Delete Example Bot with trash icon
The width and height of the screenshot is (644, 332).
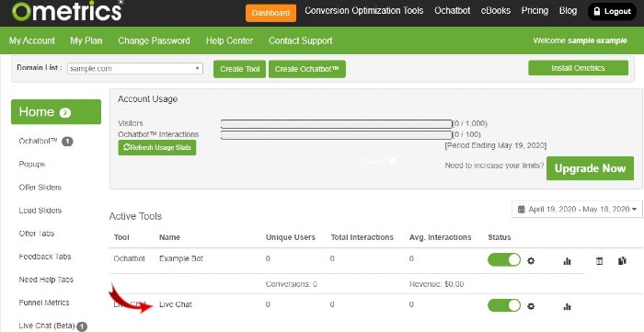[x=599, y=261]
